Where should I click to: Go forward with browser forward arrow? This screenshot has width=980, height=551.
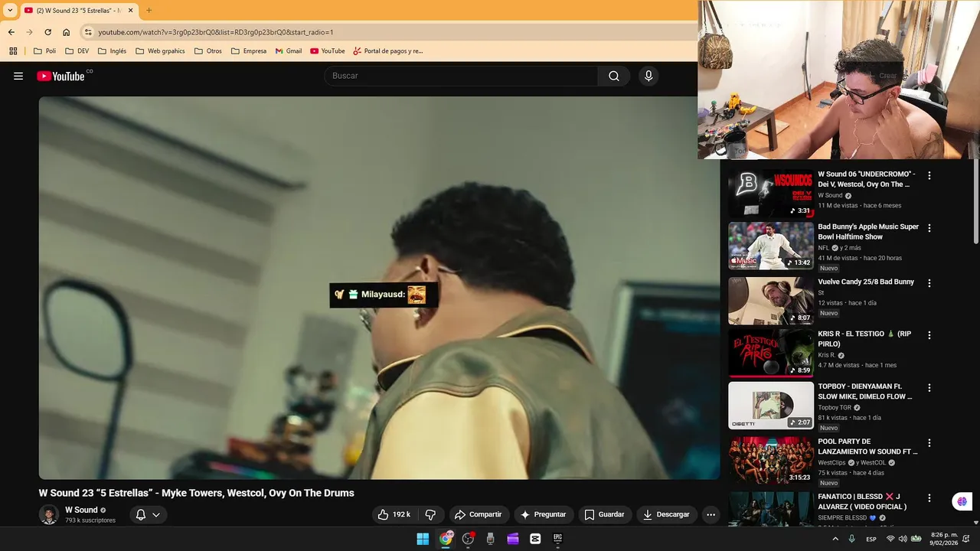point(29,32)
